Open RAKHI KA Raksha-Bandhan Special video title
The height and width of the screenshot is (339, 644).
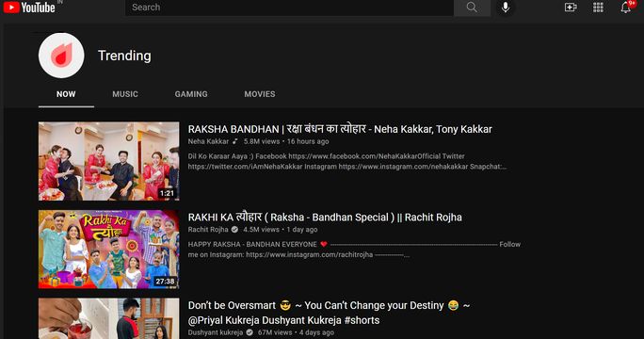[x=325, y=217]
